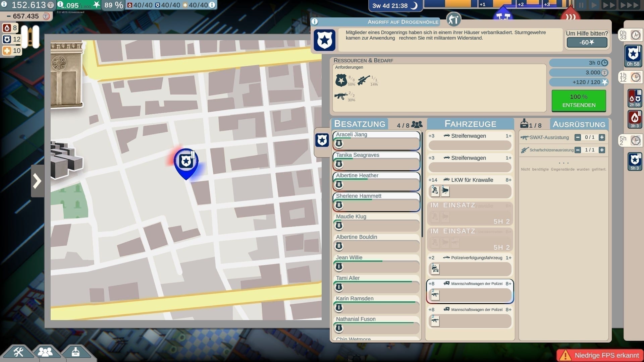
Task: Switch to the Ausrüstung tab
Action: click(579, 124)
